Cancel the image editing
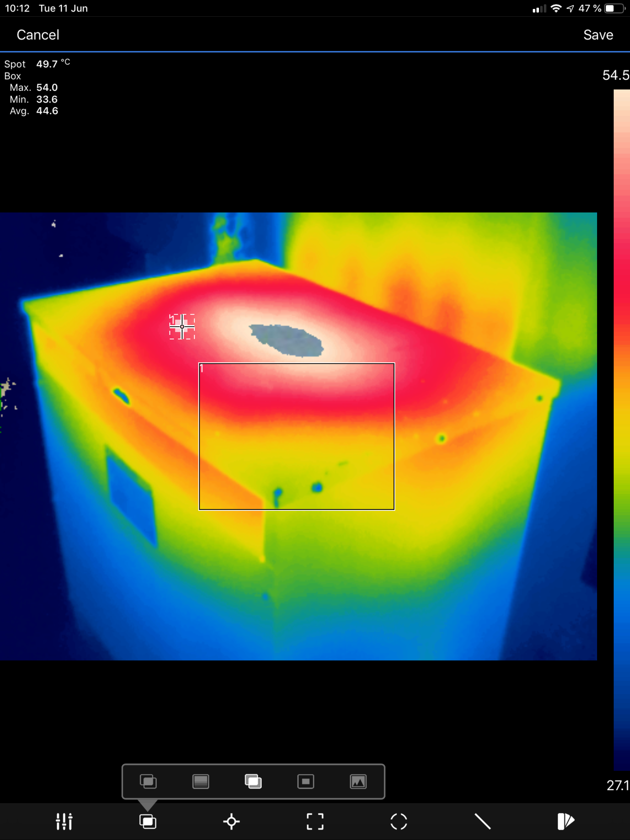Screen dimensions: 630x840 [x=38, y=35]
